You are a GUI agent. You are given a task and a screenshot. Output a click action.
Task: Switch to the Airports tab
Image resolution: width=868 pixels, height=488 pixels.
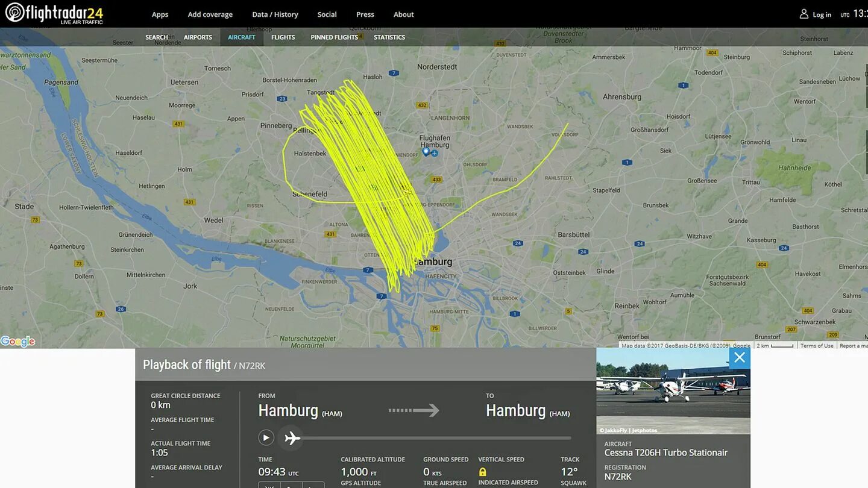pyautogui.click(x=198, y=37)
